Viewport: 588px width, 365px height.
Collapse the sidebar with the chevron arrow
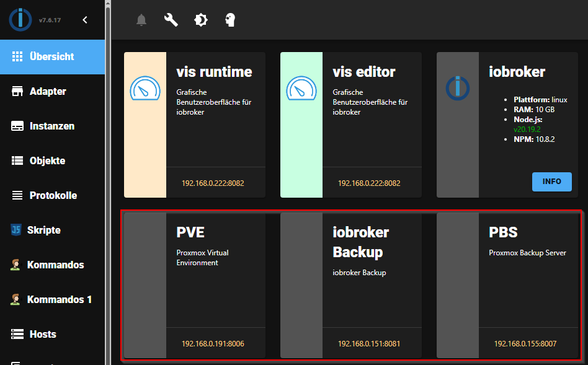pyautogui.click(x=85, y=20)
